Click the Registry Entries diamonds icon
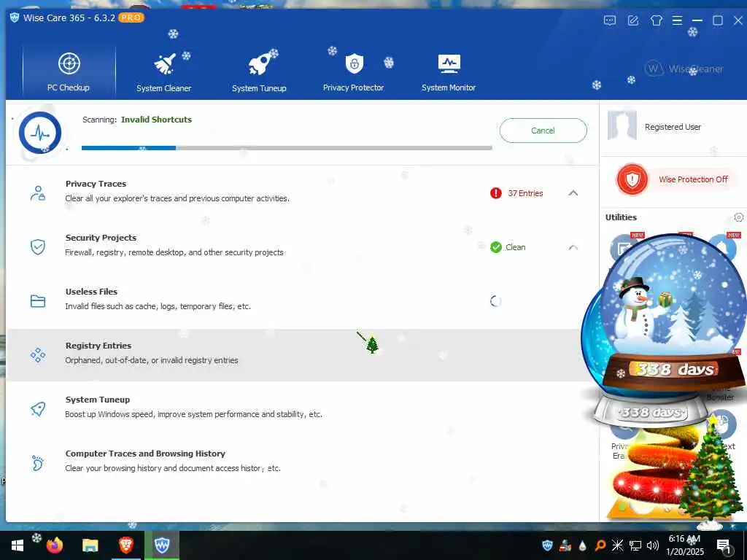Image resolution: width=747 pixels, height=560 pixels. coord(38,355)
